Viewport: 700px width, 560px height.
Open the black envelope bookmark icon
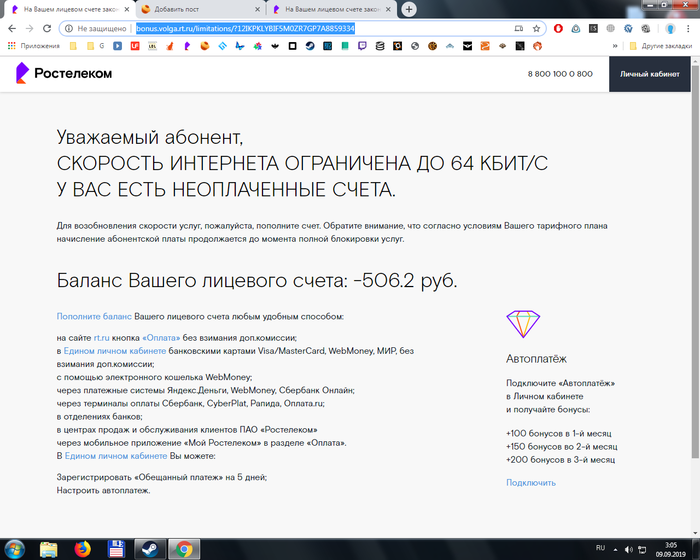[467, 46]
